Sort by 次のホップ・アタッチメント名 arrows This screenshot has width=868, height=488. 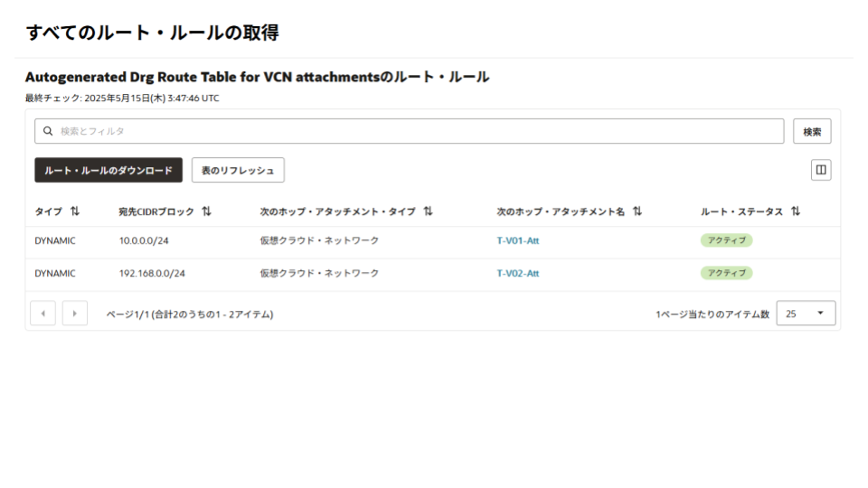point(637,211)
